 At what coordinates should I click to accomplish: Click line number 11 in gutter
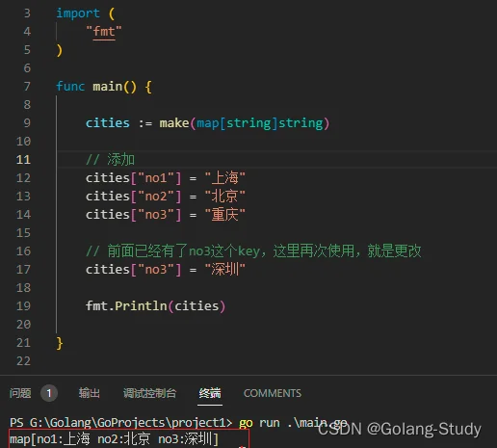tap(23, 160)
